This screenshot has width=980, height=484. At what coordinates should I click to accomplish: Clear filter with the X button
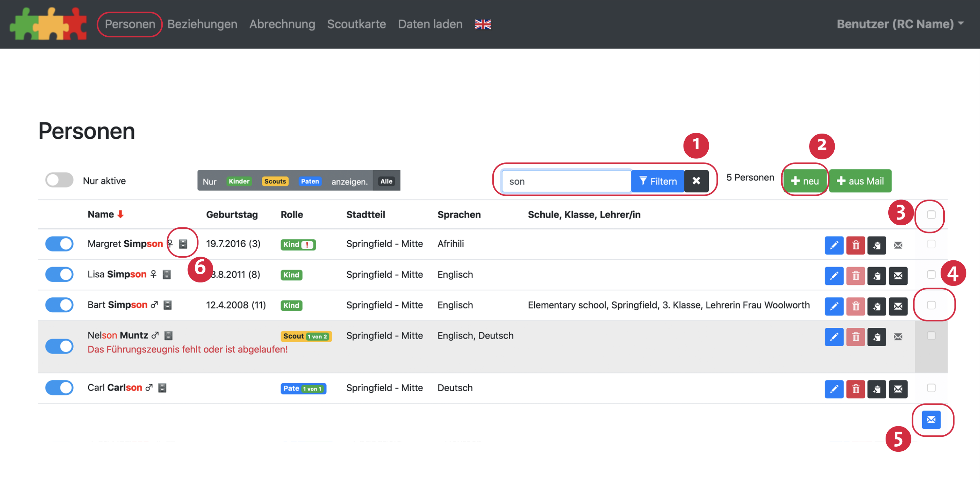click(x=696, y=181)
